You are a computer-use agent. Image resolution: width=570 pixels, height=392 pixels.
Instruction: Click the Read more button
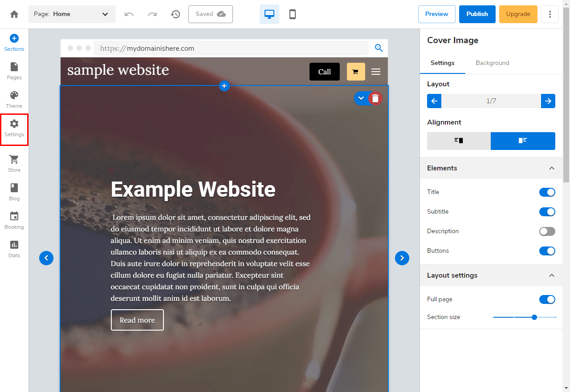pos(137,320)
